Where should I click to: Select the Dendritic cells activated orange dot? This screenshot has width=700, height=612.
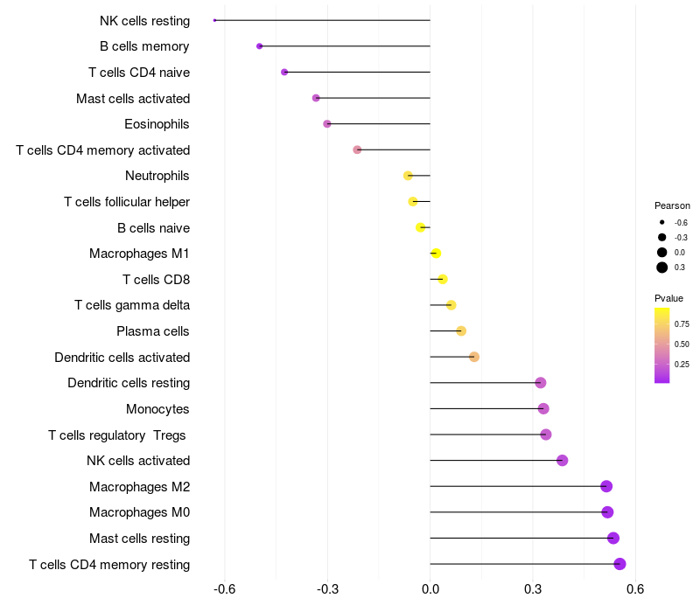coord(474,357)
